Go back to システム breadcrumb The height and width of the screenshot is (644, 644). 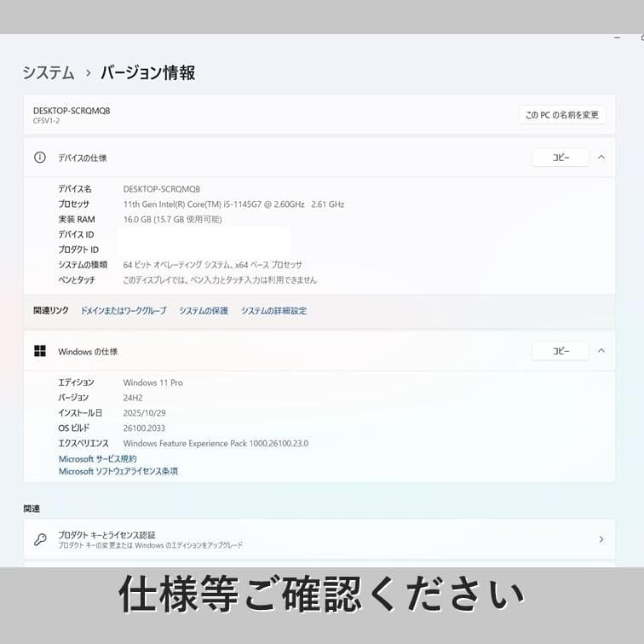point(49,72)
